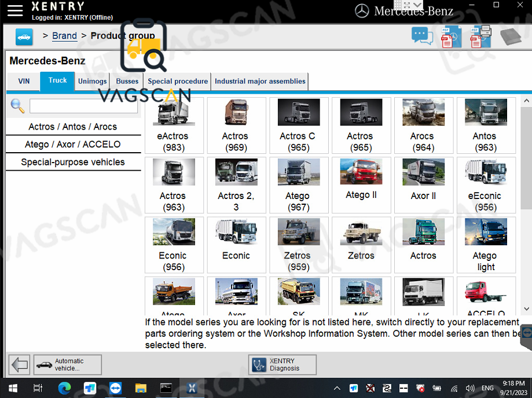Open Windows Start menu

pos(13,388)
